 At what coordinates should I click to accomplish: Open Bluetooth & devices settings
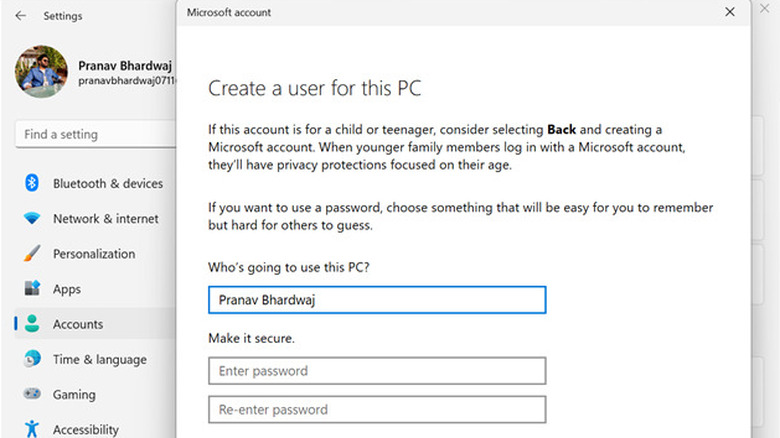click(107, 183)
